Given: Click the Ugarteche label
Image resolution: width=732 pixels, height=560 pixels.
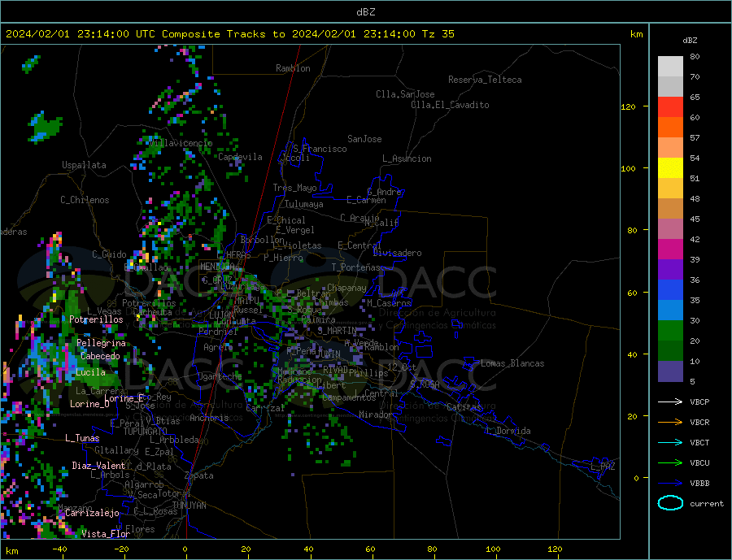Looking at the screenshot, I should click(220, 376).
